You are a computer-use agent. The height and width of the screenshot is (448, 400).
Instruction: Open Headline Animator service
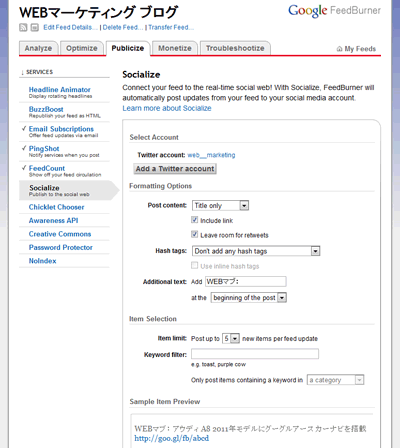point(59,90)
